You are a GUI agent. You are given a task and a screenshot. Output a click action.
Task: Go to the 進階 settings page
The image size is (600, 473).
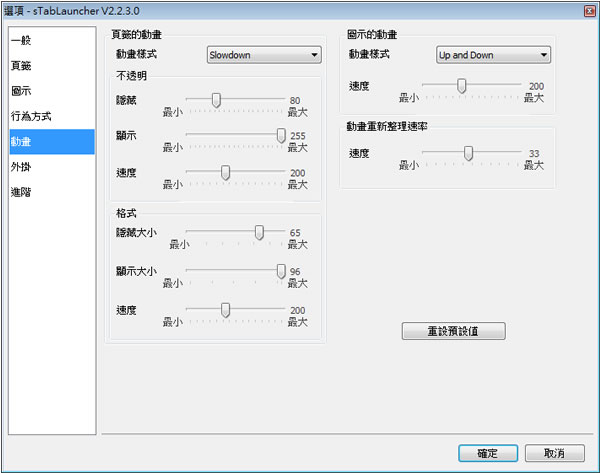pyautogui.click(x=52, y=192)
